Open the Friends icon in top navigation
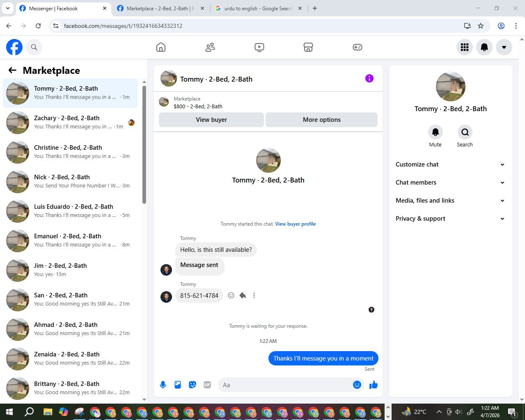This screenshot has height=420, width=525. point(210,47)
